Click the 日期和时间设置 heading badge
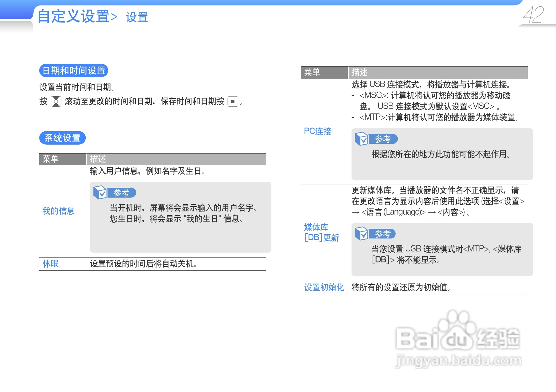This screenshot has width=556, height=392. click(74, 71)
